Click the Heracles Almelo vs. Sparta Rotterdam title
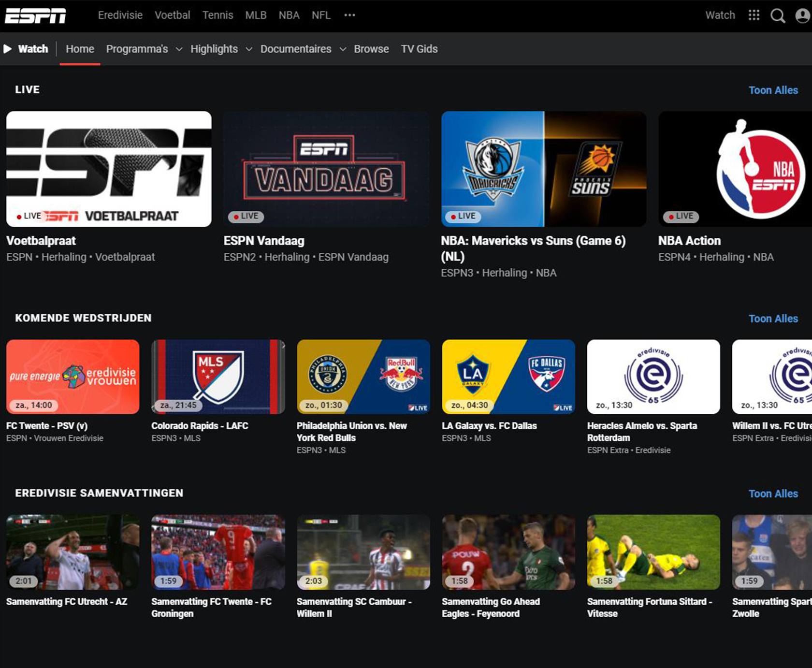The image size is (812, 668). pos(642,432)
